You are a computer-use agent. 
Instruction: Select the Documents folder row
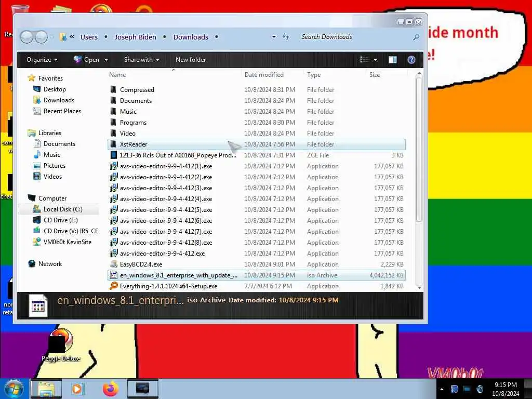(257, 101)
